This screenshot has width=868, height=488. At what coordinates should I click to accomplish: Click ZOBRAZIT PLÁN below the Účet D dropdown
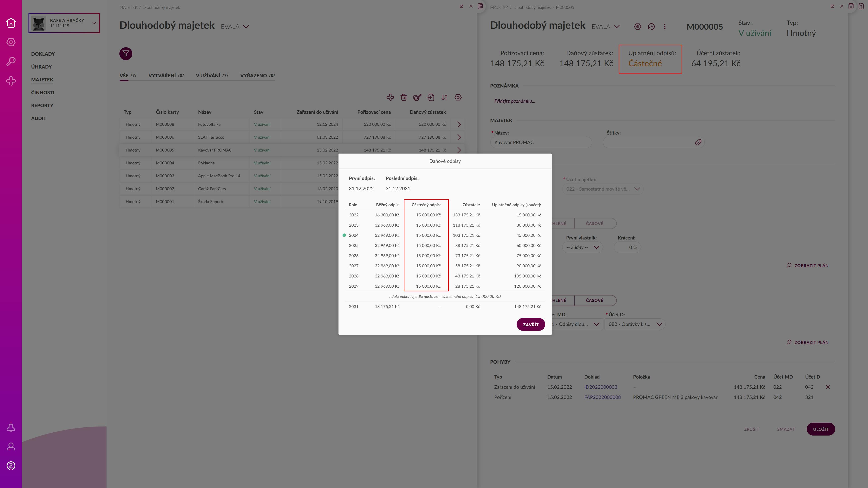[x=807, y=342]
